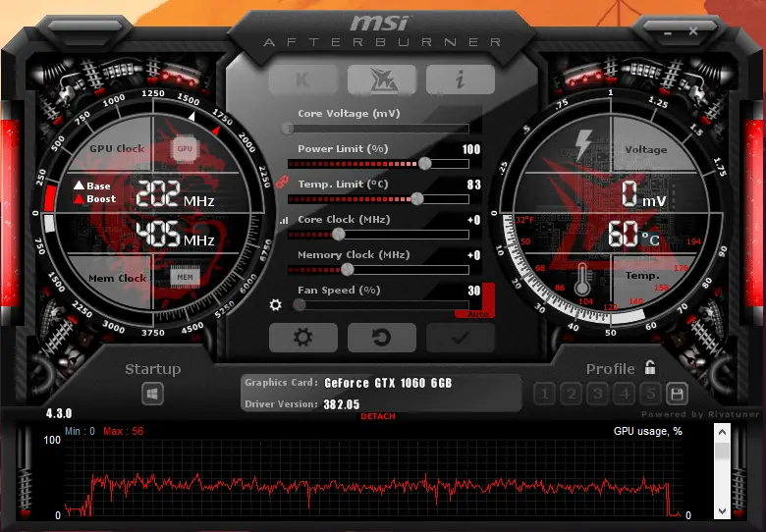Viewport: 766px width, 532px height.
Task: Click the driver version 382.05 text
Action: pyautogui.click(x=342, y=404)
